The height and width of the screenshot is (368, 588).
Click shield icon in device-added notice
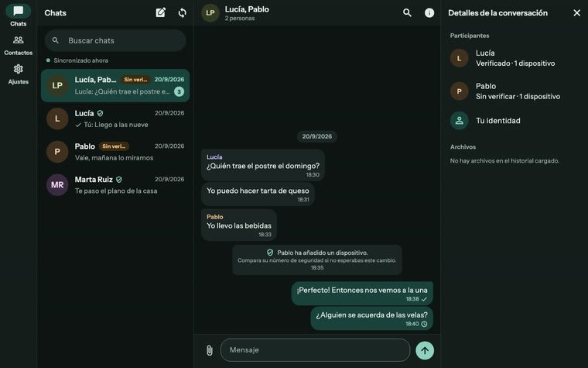[x=269, y=253]
